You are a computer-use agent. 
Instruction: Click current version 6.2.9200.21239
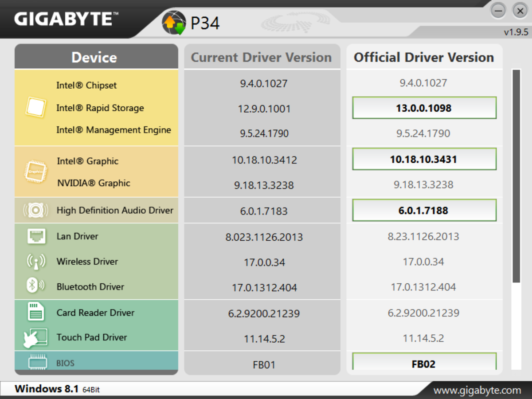264,313
